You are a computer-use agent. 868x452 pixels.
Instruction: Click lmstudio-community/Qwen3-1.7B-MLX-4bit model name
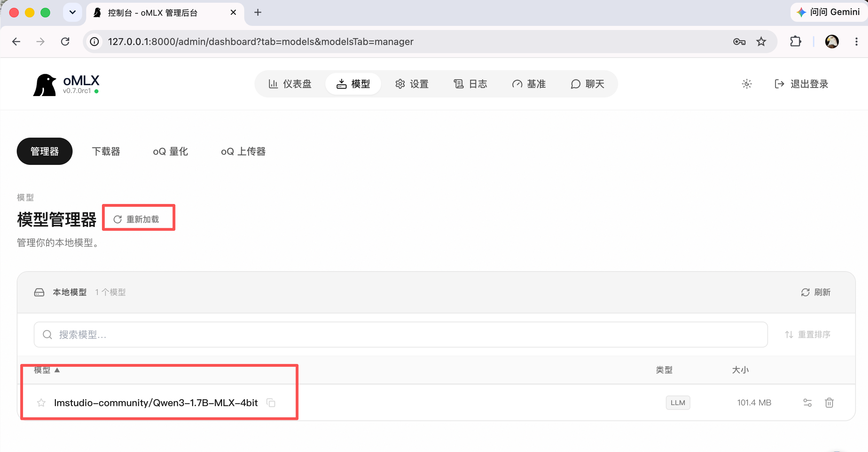click(156, 403)
